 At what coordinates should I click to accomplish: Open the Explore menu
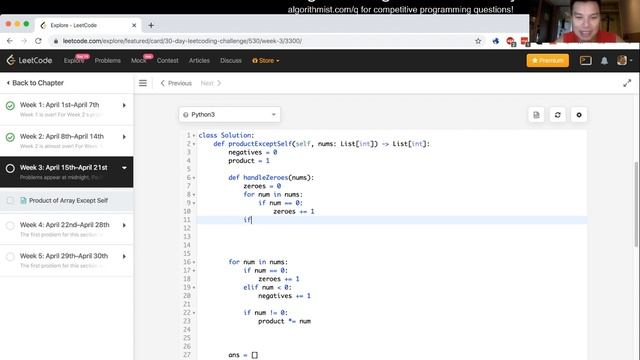click(74, 60)
